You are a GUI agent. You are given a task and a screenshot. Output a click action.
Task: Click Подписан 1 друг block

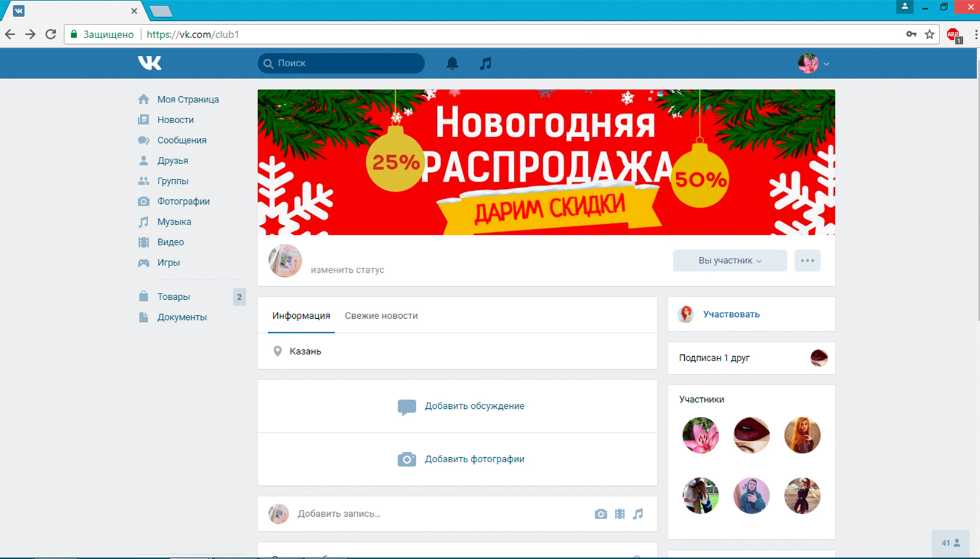752,358
